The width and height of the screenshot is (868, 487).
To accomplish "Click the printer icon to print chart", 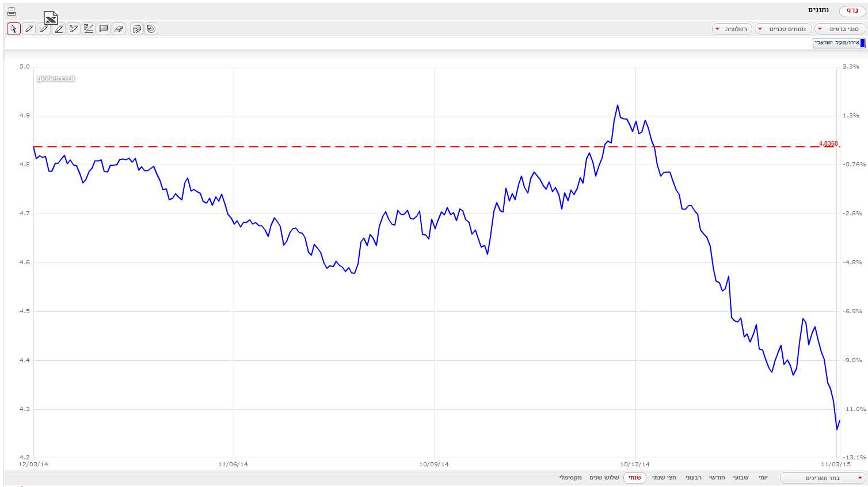I will coord(12,11).
